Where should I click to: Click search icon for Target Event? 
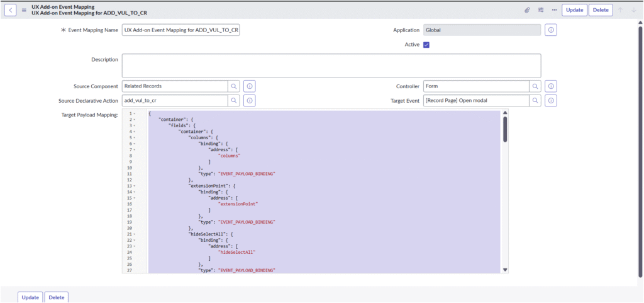click(535, 101)
